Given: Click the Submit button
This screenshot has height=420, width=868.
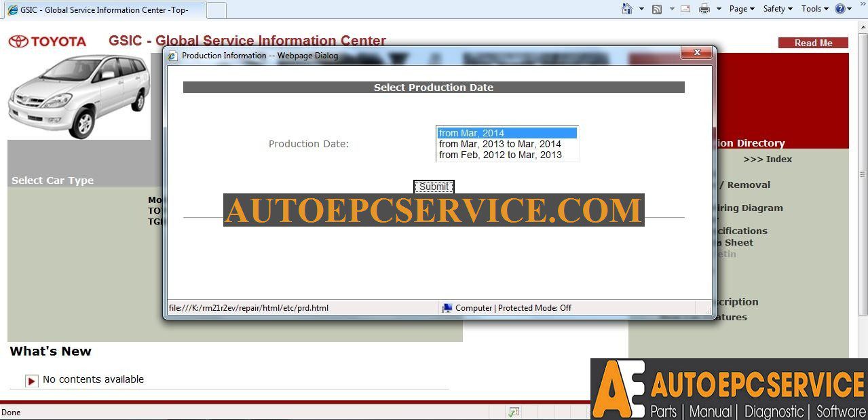Looking at the screenshot, I should pos(434,187).
